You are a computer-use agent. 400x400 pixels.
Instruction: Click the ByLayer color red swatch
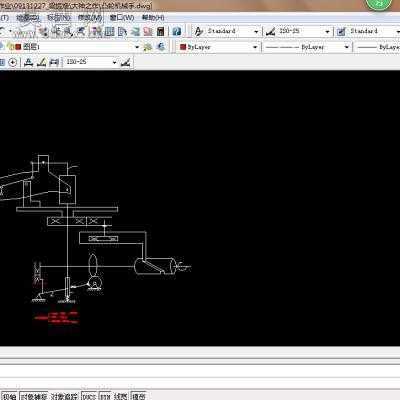tap(183, 47)
